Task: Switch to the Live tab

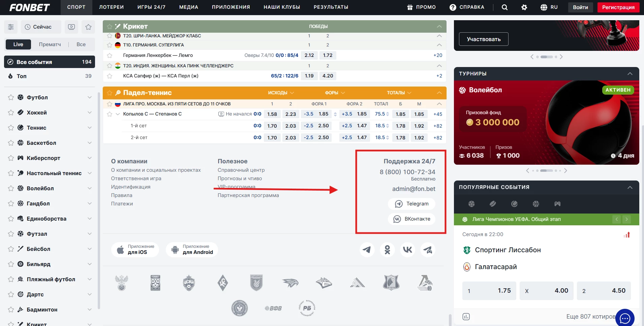Action: [x=18, y=44]
